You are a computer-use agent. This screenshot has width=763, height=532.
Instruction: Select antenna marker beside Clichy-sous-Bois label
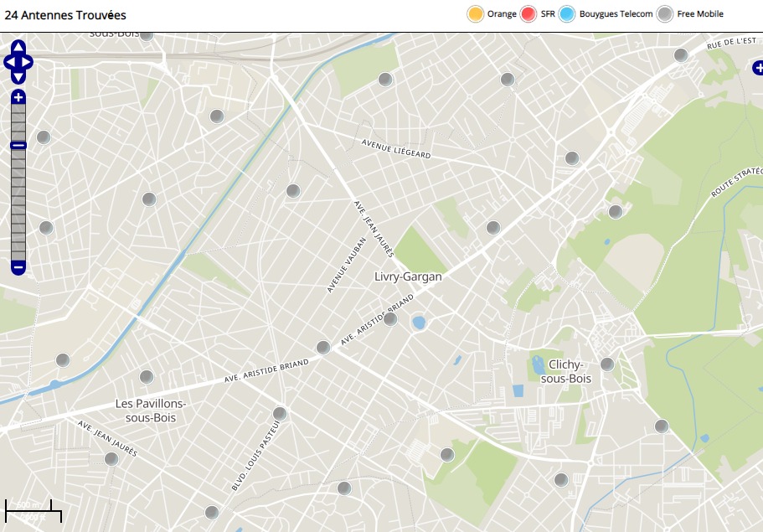[x=607, y=364]
